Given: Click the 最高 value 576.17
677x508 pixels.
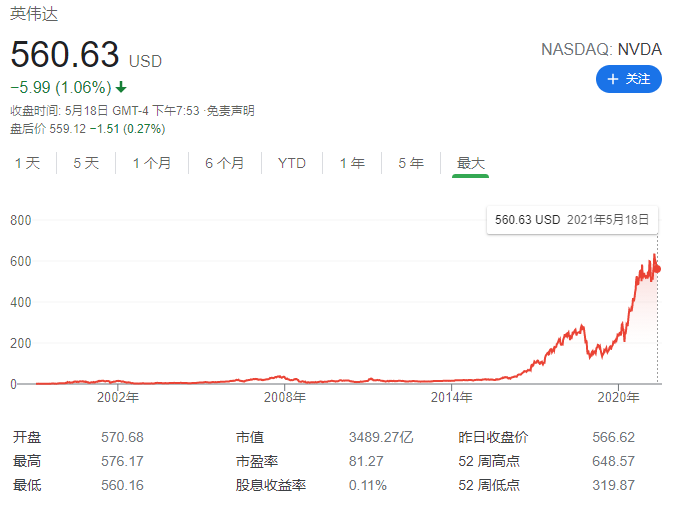Looking at the screenshot, I should [x=122, y=461].
